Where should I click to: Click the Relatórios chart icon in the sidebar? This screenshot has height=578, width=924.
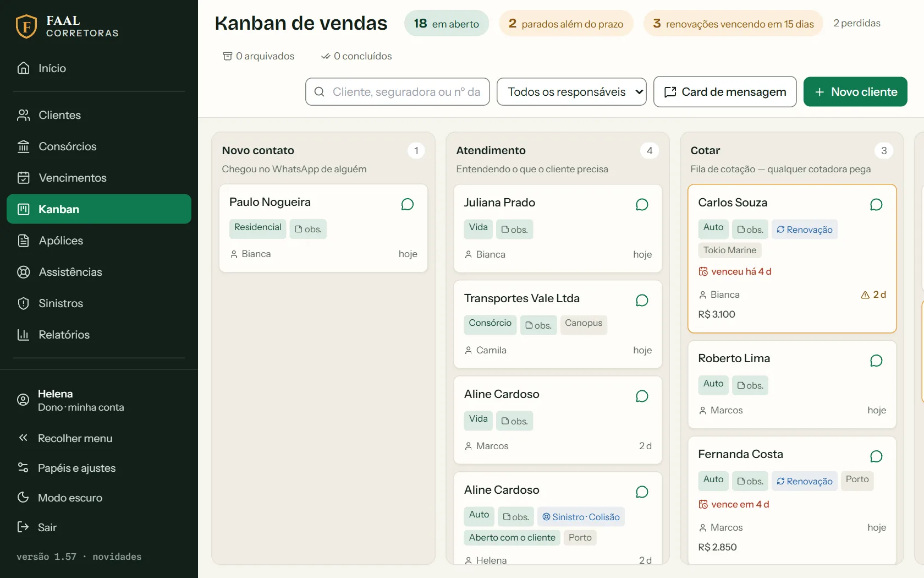23,335
